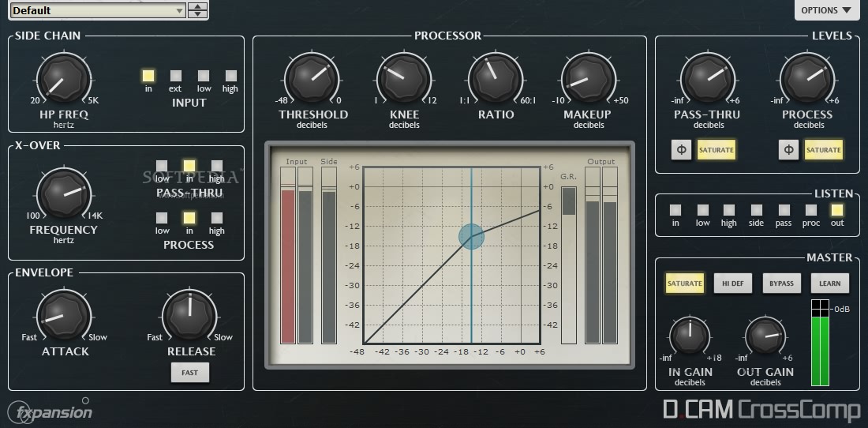The image size is (868, 428).
Task: Click the OUT GAIN knob
Action: (765, 336)
